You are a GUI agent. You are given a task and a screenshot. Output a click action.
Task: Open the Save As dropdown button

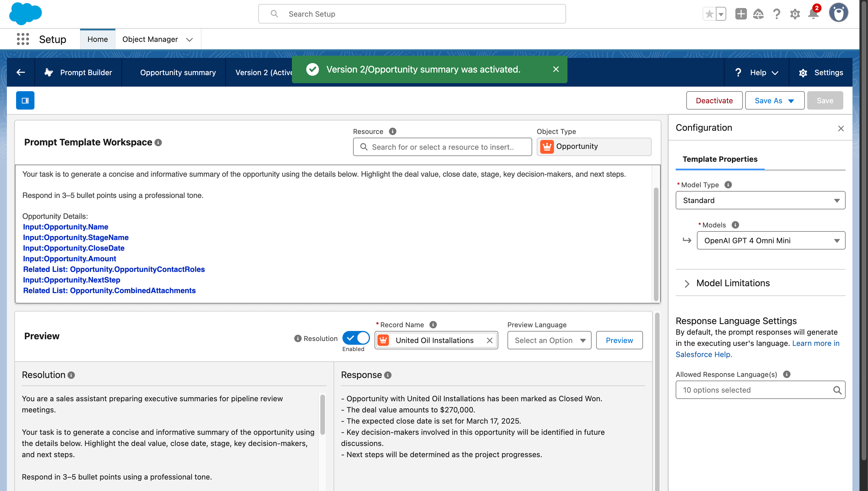(774, 100)
